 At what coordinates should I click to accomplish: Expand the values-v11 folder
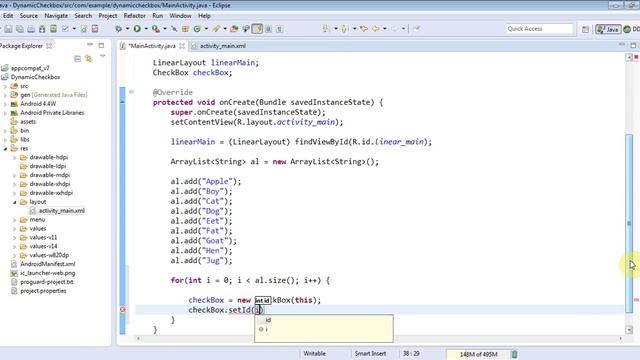coord(15,238)
